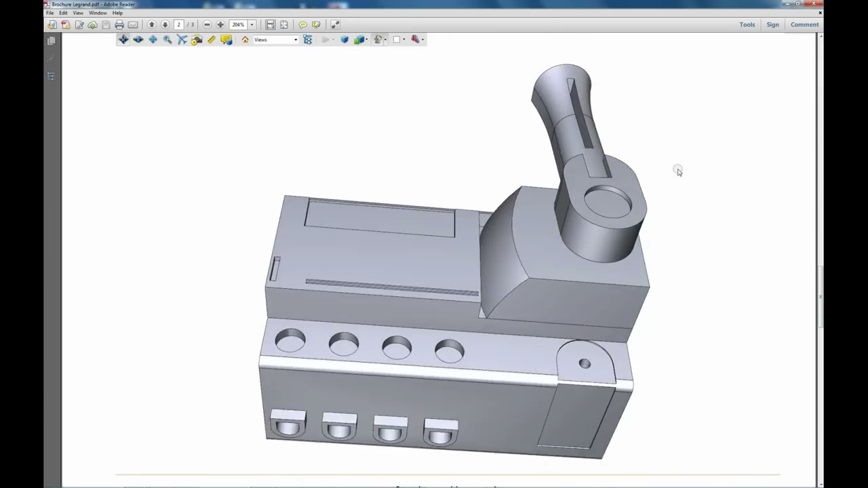This screenshot has height=488, width=868.
Task: Toggle cross section tool
Action: [x=415, y=39]
